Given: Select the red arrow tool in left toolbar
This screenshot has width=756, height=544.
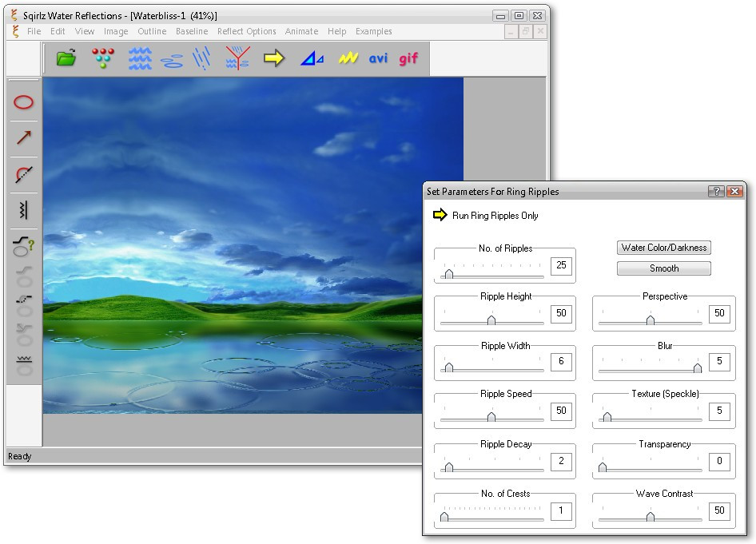Looking at the screenshot, I should 24,138.
